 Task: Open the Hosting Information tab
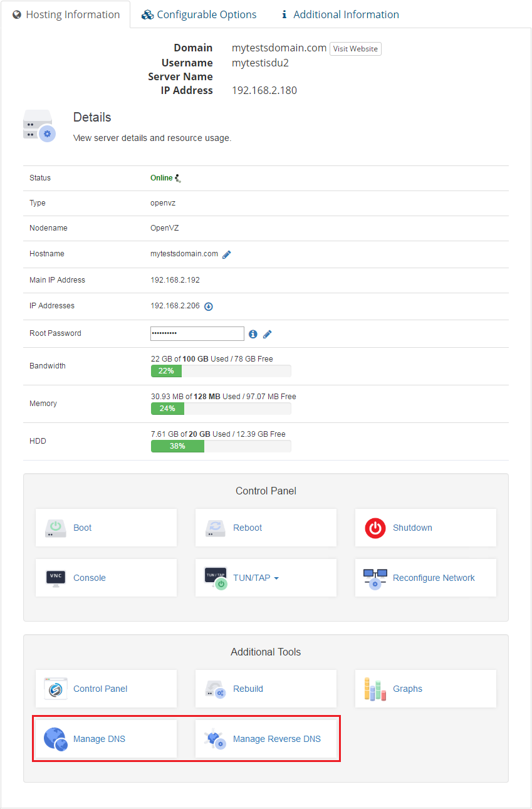(x=66, y=14)
